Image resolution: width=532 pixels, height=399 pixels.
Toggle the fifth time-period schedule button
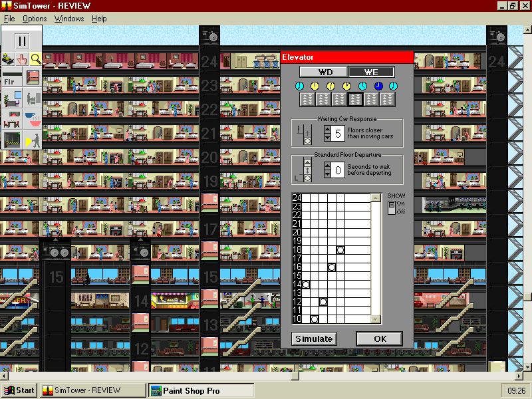pyautogui.click(x=371, y=99)
